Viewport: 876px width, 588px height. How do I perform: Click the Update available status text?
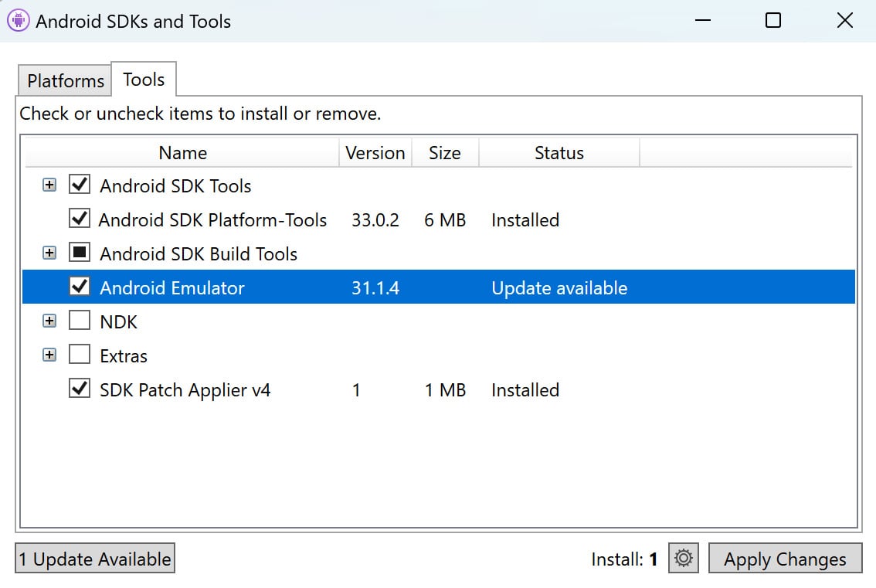point(559,288)
